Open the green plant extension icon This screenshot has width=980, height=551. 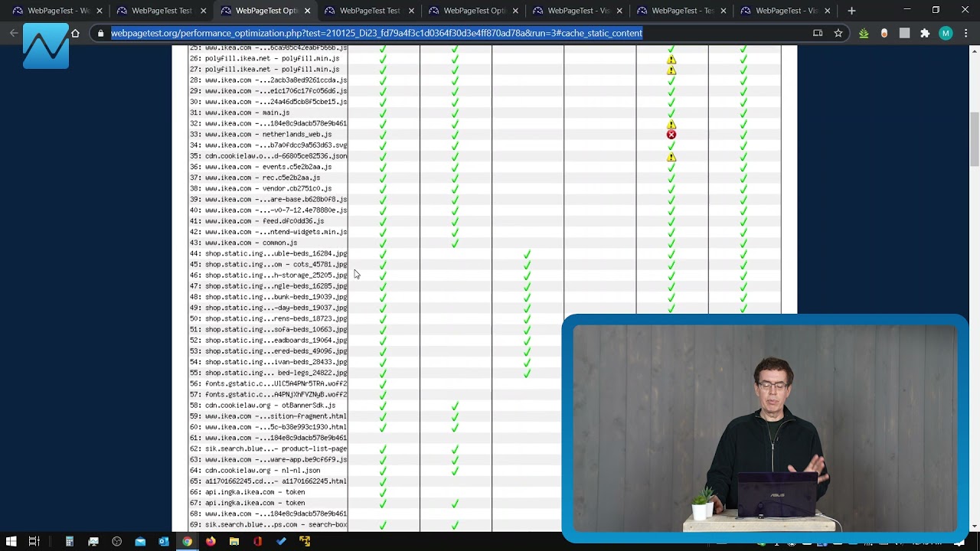[x=864, y=33]
